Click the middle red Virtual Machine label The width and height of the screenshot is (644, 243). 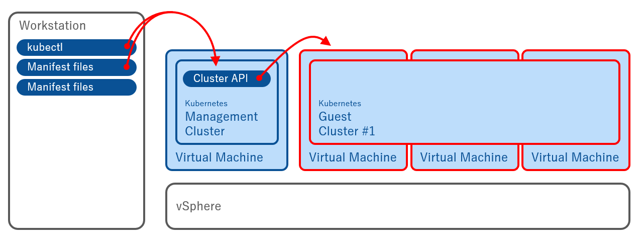[x=464, y=157]
